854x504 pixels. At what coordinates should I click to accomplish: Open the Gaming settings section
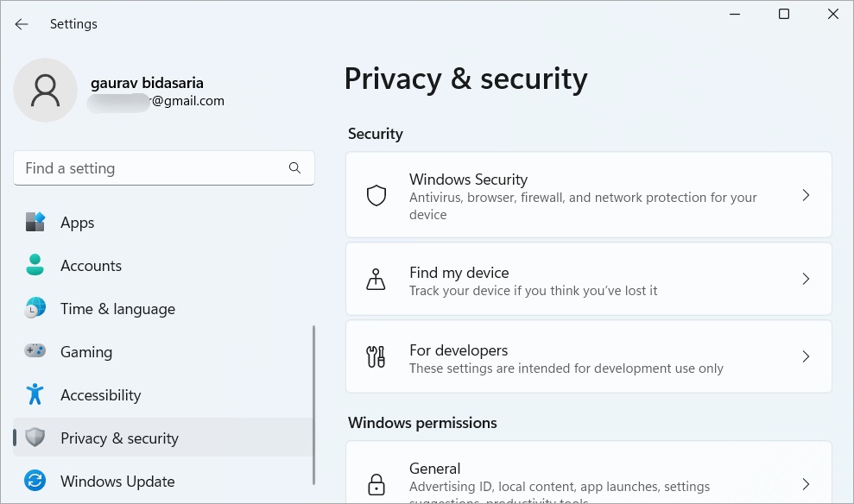tap(86, 352)
